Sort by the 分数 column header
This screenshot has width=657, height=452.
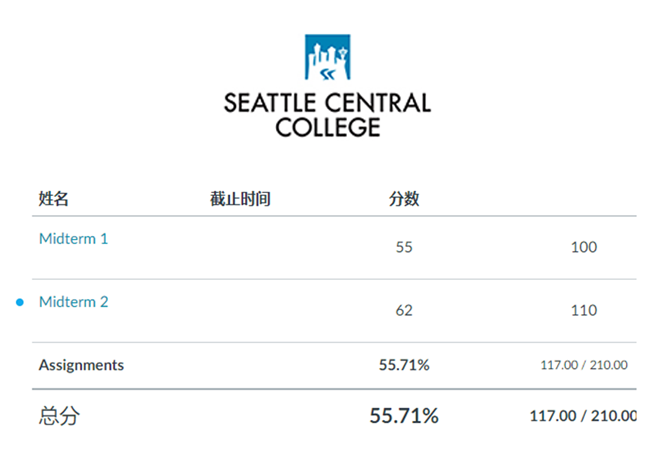pos(404,199)
